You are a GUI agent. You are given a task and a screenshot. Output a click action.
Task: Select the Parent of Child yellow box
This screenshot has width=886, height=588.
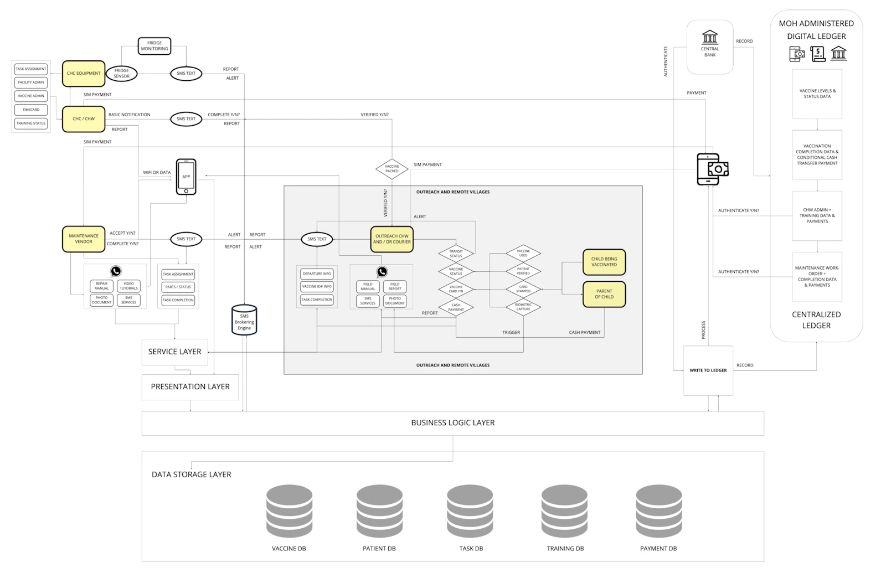[x=604, y=294]
